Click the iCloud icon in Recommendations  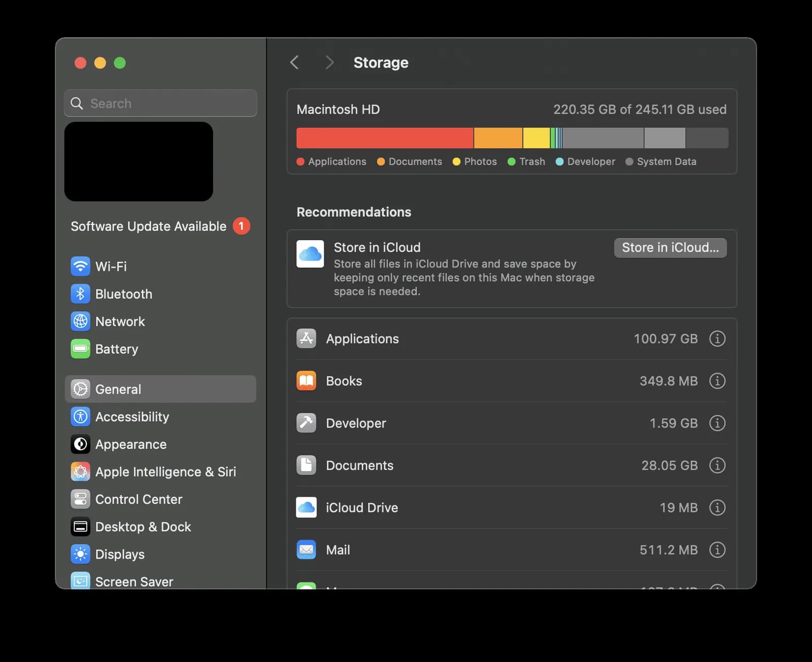tap(310, 254)
